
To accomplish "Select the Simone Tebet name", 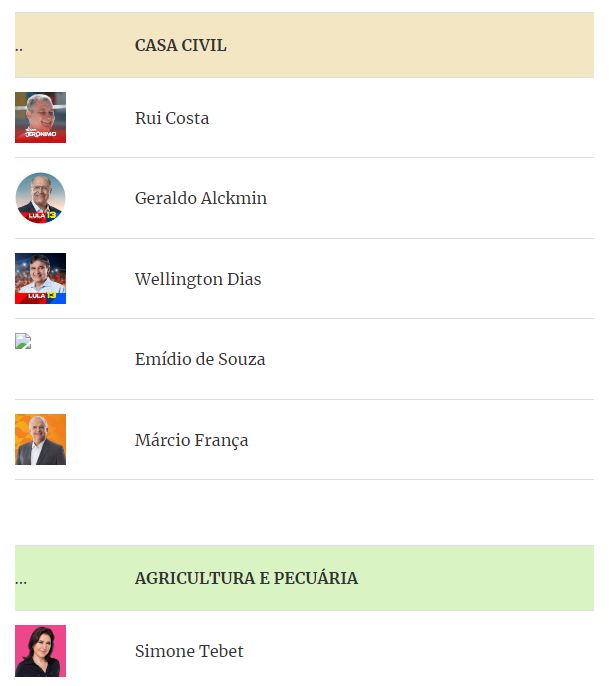I will [189, 651].
